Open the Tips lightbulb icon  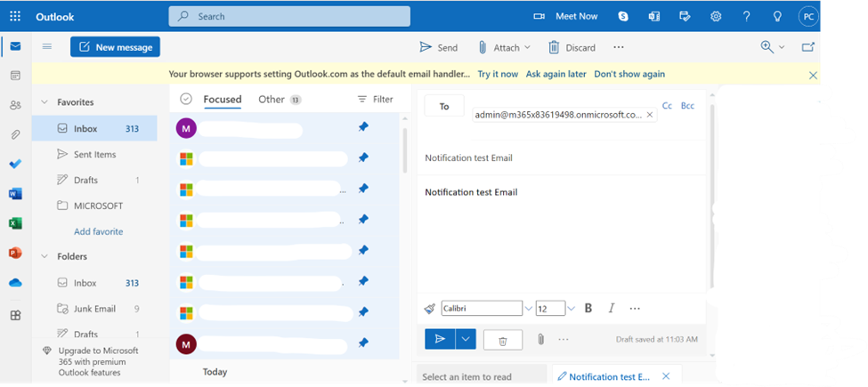[777, 17]
